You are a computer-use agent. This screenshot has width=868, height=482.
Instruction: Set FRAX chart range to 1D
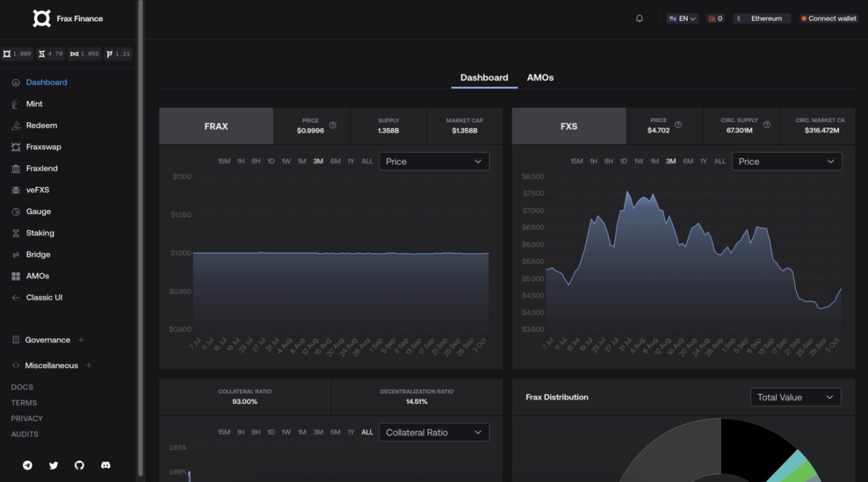[271, 161]
